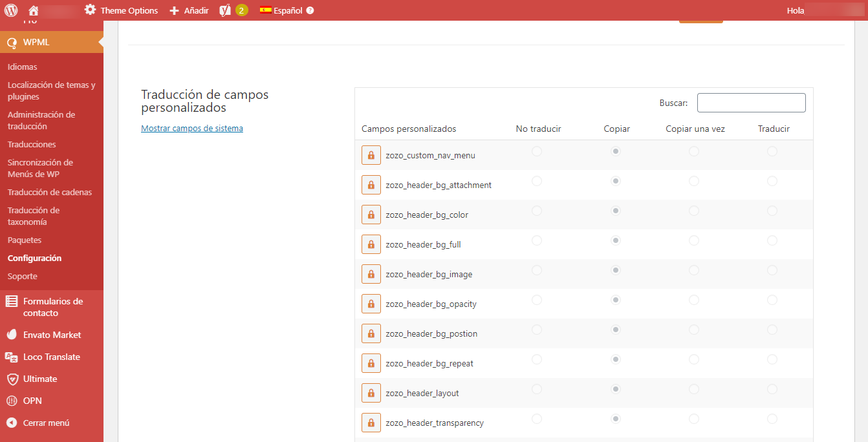Click the OPN sidebar icon
868x442 pixels.
(12, 401)
